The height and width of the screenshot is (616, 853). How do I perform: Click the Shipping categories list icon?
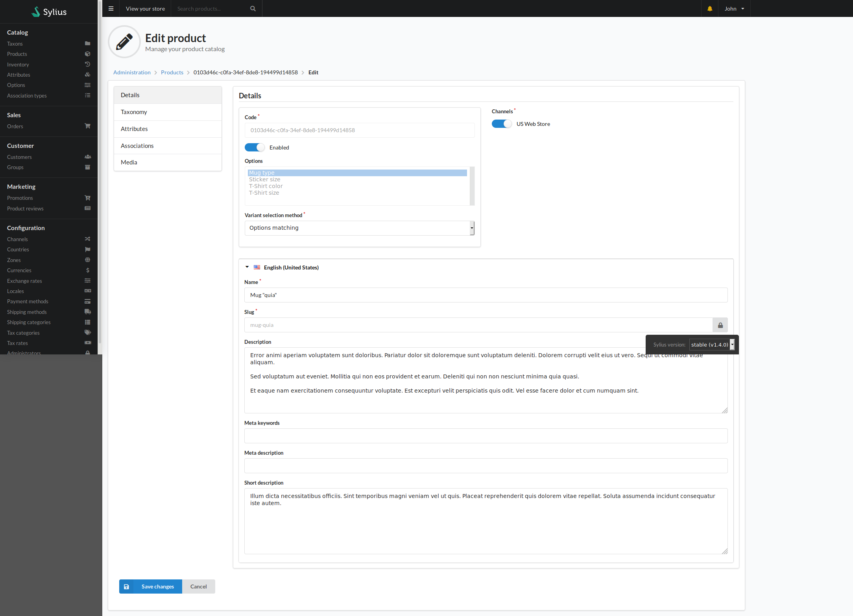point(87,322)
